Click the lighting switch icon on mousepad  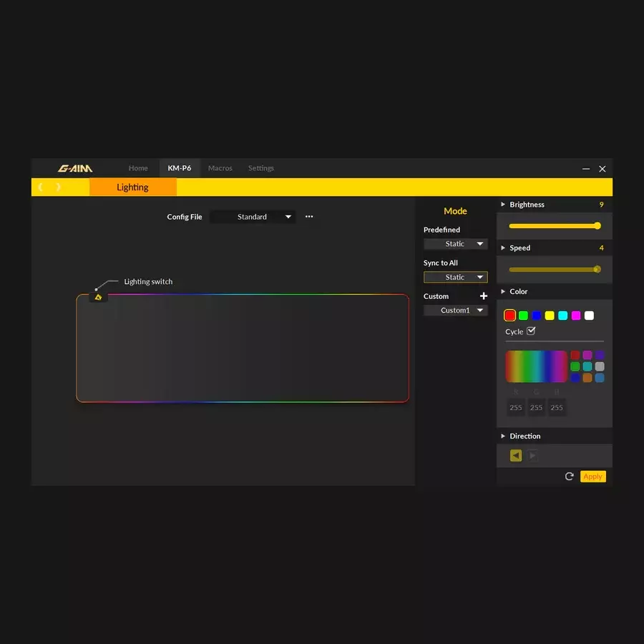pyautogui.click(x=98, y=296)
